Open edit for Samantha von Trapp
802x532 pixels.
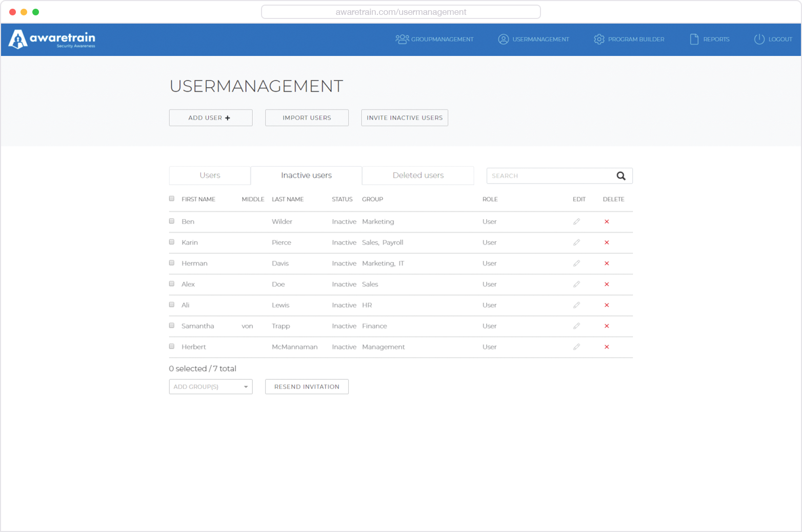(x=576, y=326)
